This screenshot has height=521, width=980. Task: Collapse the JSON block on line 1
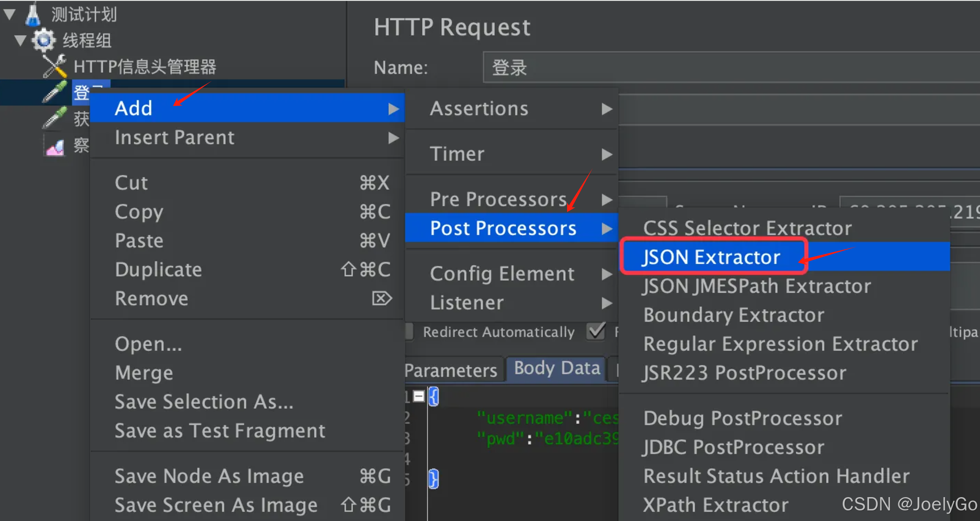418,396
